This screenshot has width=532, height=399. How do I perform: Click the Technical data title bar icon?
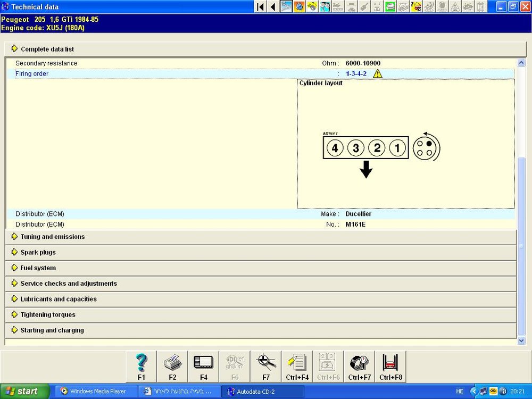tap(5, 6)
